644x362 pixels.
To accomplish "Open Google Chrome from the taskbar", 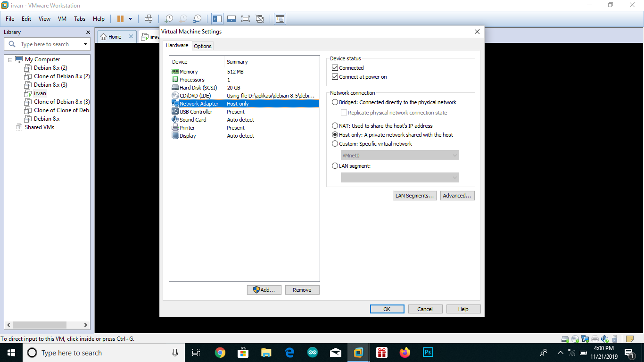I will point(220,353).
